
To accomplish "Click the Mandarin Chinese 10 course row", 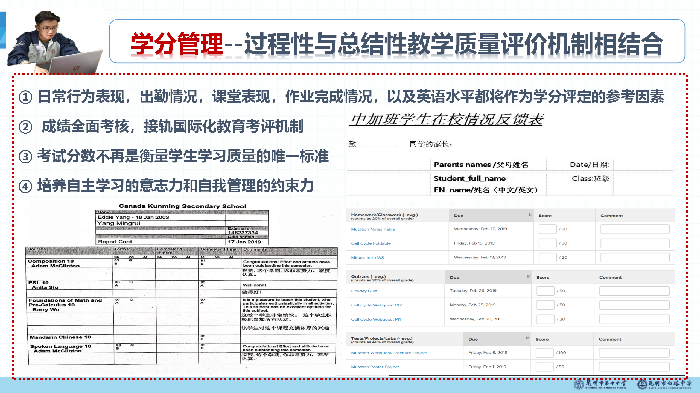I will click(181, 338).
